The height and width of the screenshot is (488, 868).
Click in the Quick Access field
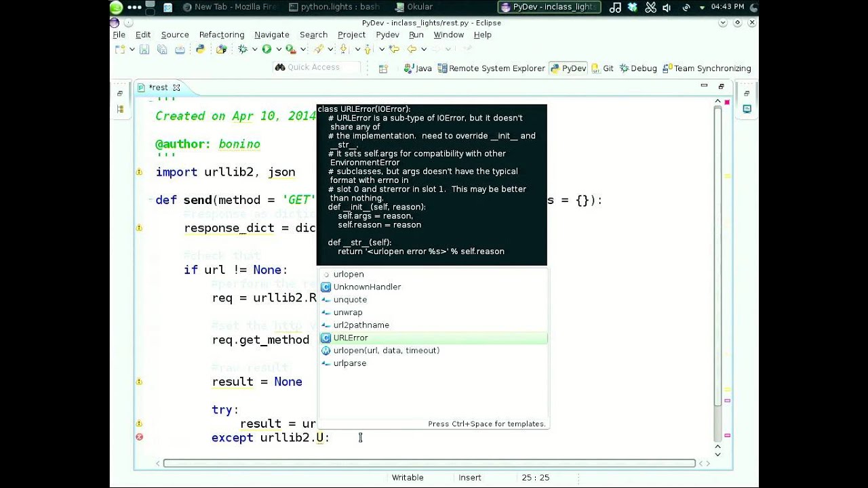click(315, 67)
